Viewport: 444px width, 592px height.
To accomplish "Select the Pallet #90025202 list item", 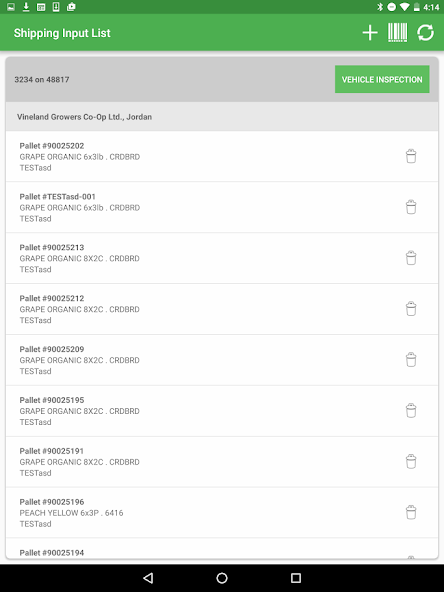I will tap(222, 156).
